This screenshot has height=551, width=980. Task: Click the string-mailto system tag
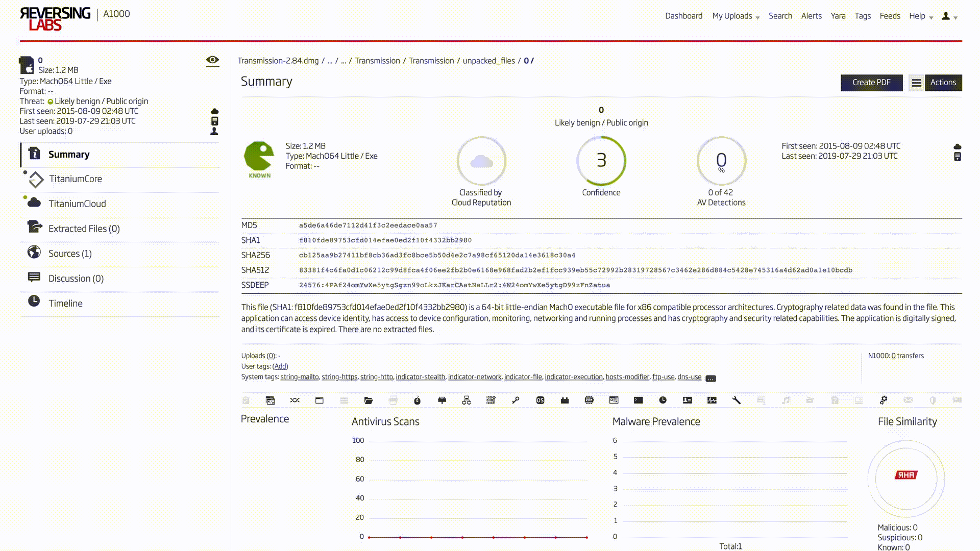pos(299,377)
